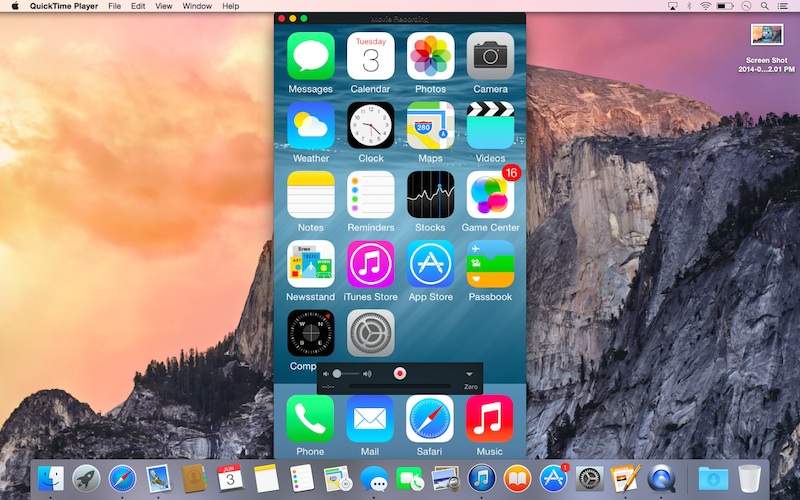The image size is (800, 500).
Task: Open Trash in the macOS Dock
Action: pyautogui.click(x=749, y=478)
